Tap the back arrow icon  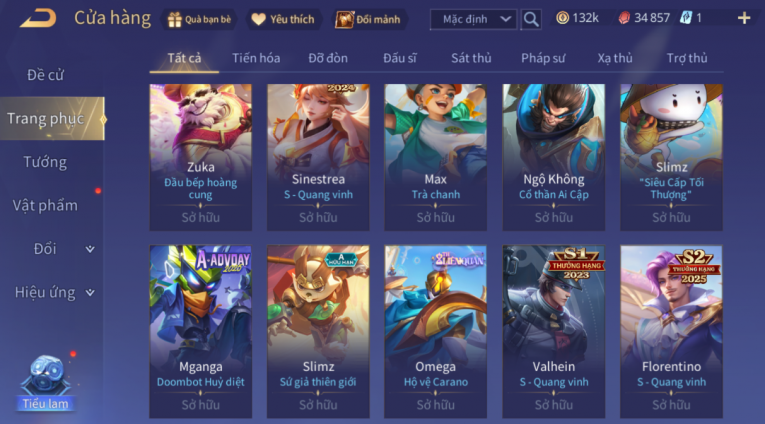click(x=38, y=19)
